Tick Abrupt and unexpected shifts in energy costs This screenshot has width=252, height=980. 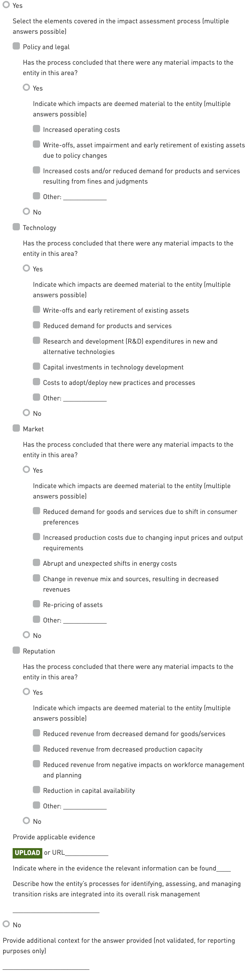[37, 563]
